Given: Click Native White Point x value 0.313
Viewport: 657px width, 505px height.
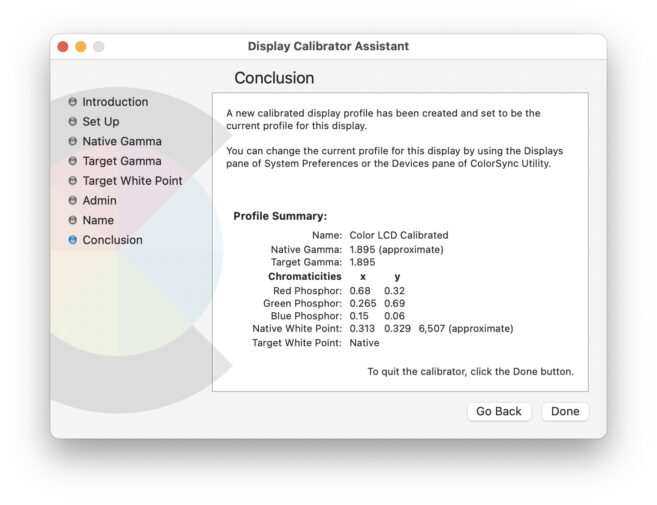Looking at the screenshot, I should point(362,329).
